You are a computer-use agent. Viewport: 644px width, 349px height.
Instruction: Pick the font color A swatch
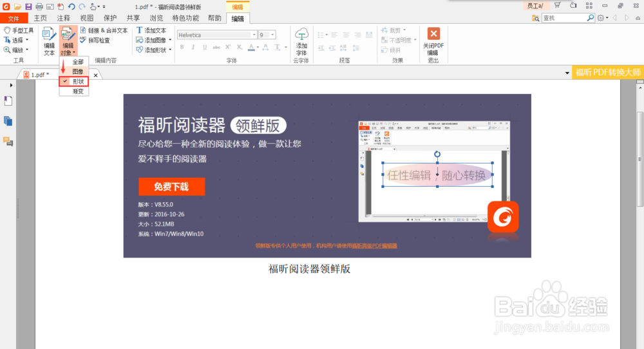click(251, 48)
